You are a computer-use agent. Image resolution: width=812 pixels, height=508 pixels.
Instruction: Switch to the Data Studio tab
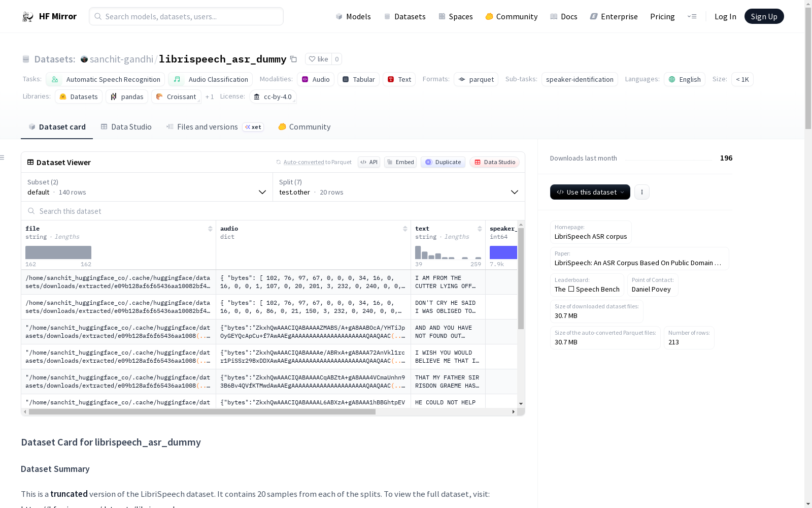126,127
